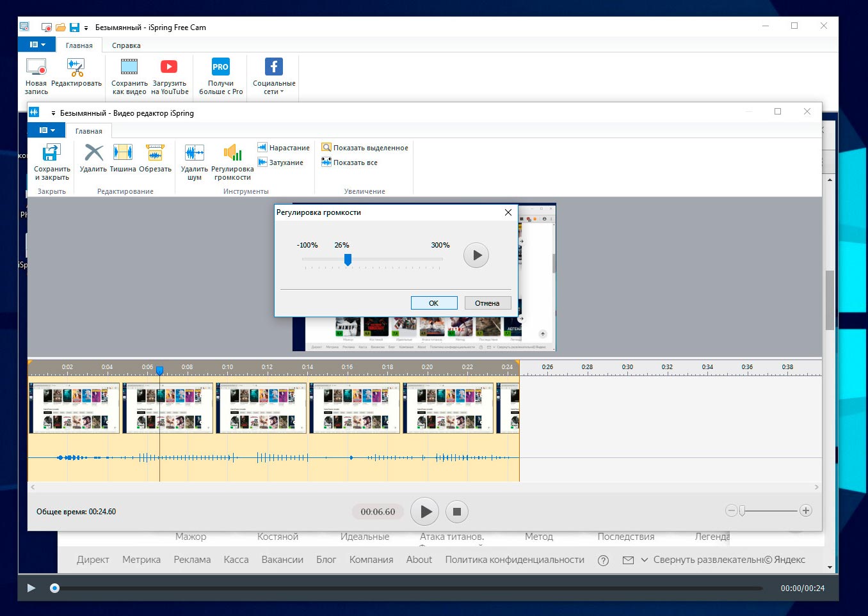This screenshot has width=868, height=616.
Task: Expand the video editor file menu button
Action: point(47,130)
